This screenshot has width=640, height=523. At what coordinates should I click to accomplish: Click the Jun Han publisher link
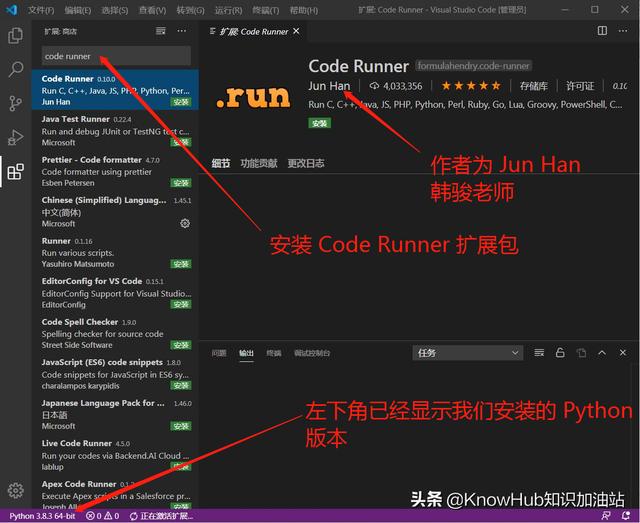coord(329,86)
